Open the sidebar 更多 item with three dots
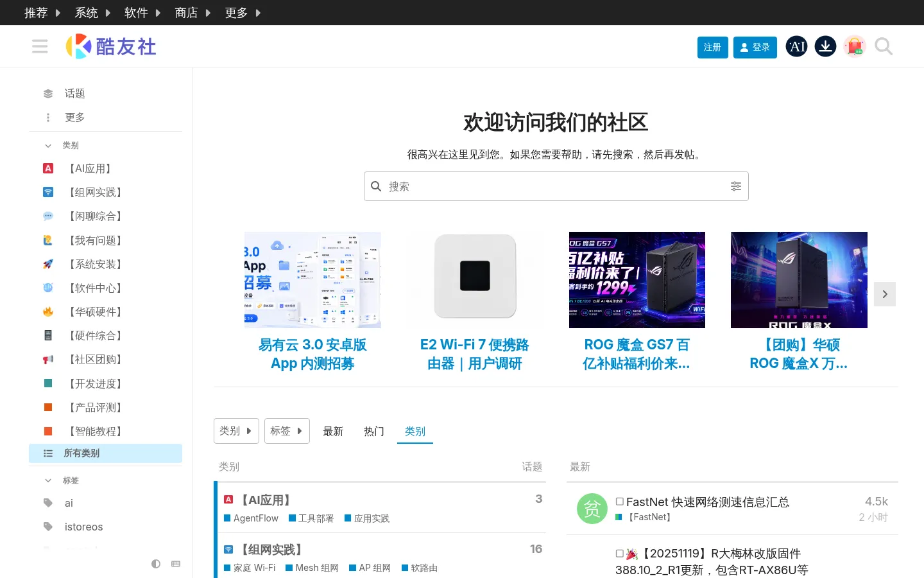 coord(105,118)
